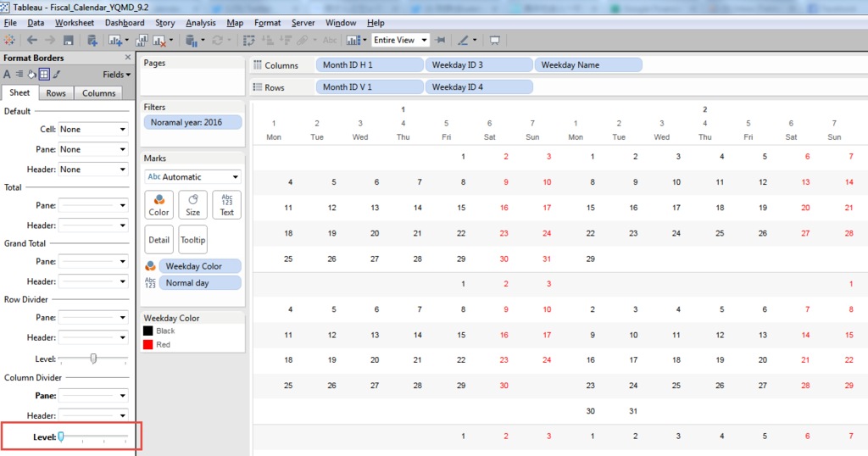The width and height of the screenshot is (868, 456).
Task: Open Default Header border dropdown
Action: 93,170
